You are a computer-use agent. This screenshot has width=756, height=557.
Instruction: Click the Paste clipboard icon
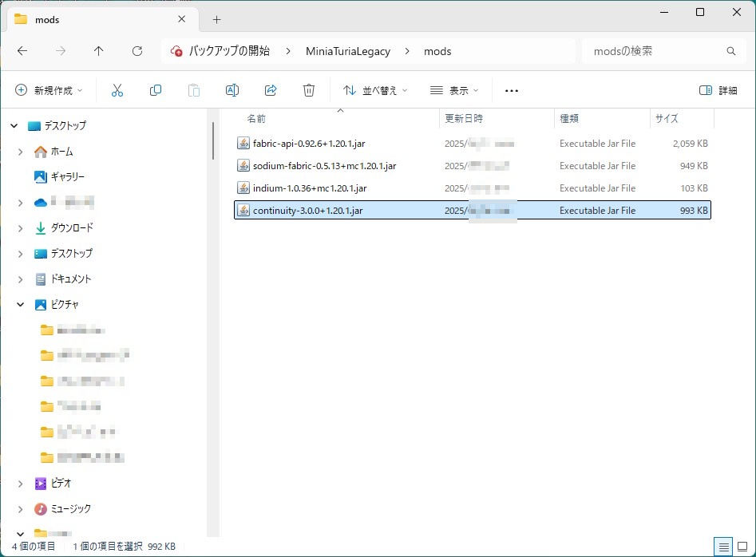click(x=194, y=90)
